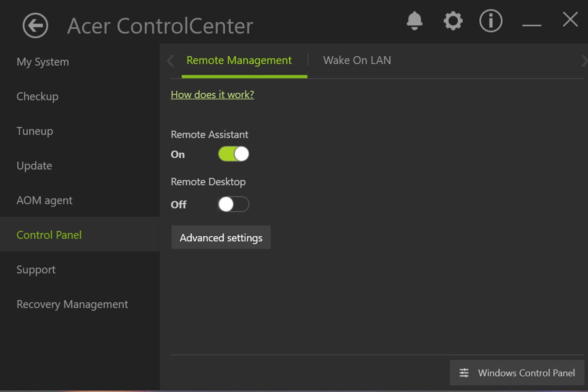Navigate to the AOM agent section
The width and height of the screenshot is (588, 392).
coord(45,200)
